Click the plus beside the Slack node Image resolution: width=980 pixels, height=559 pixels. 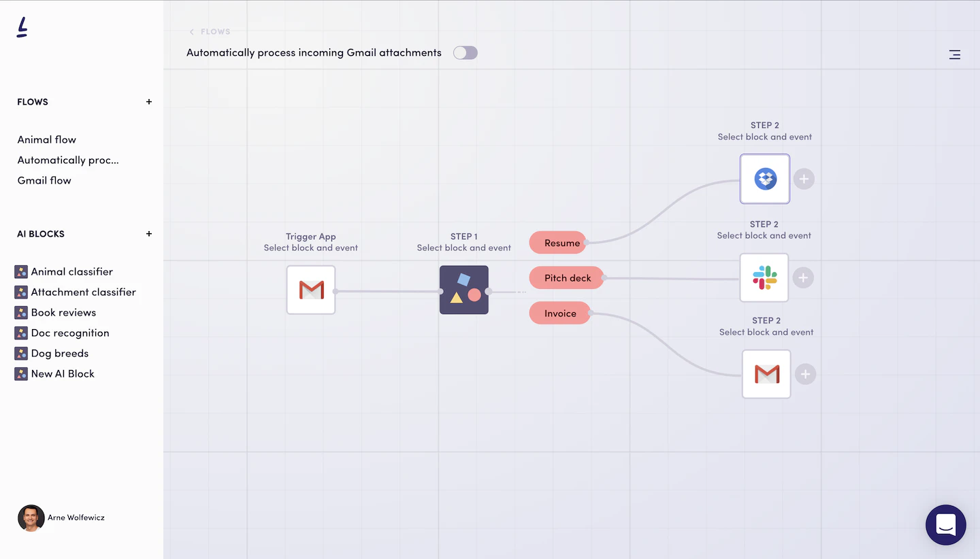coord(803,277)
